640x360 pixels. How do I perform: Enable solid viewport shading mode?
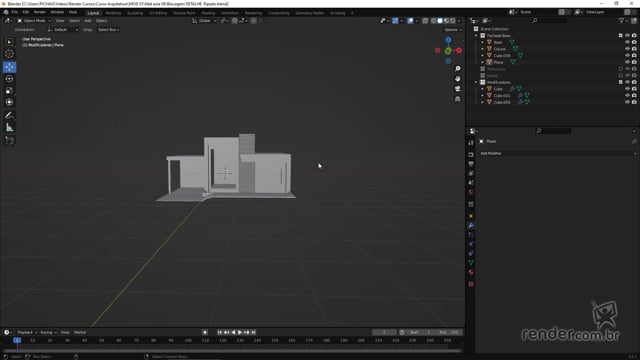[440, 20]
